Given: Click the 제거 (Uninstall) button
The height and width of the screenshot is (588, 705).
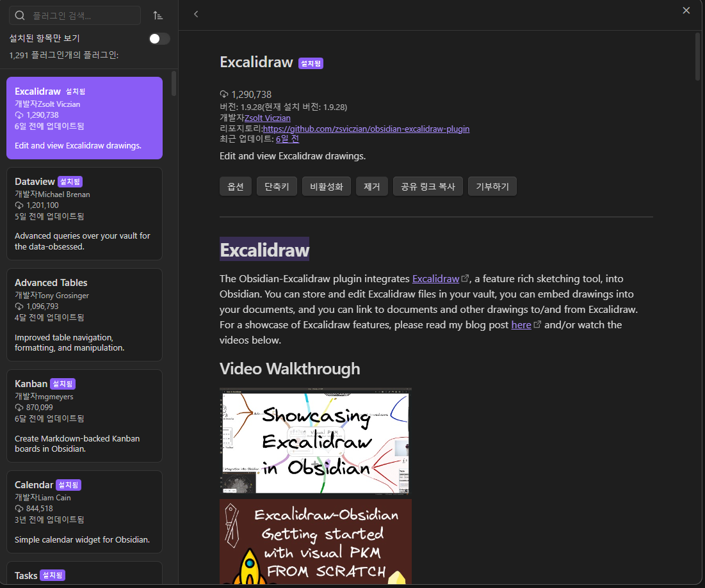Looking at the screenshot, I should [x=372, y=186].
